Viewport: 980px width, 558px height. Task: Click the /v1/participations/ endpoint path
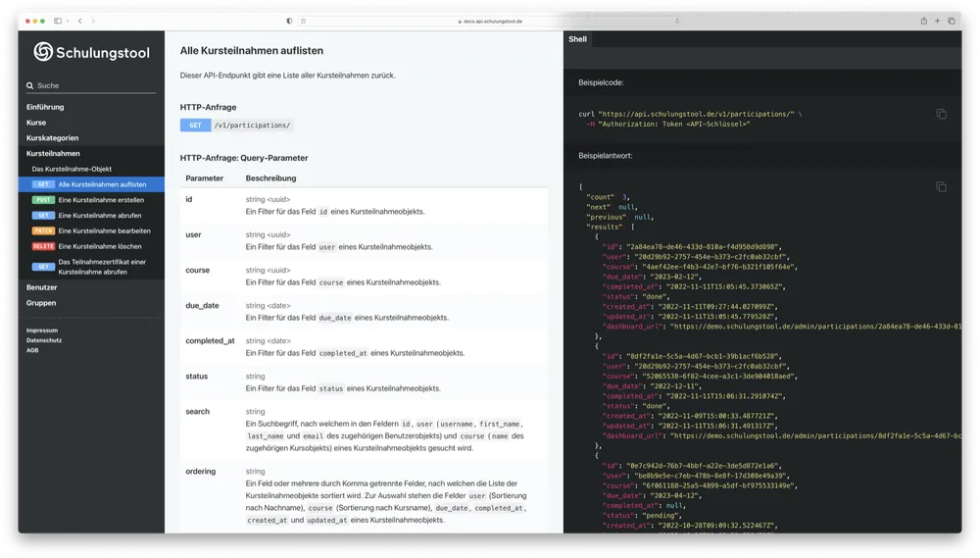[x=253, y=126]
